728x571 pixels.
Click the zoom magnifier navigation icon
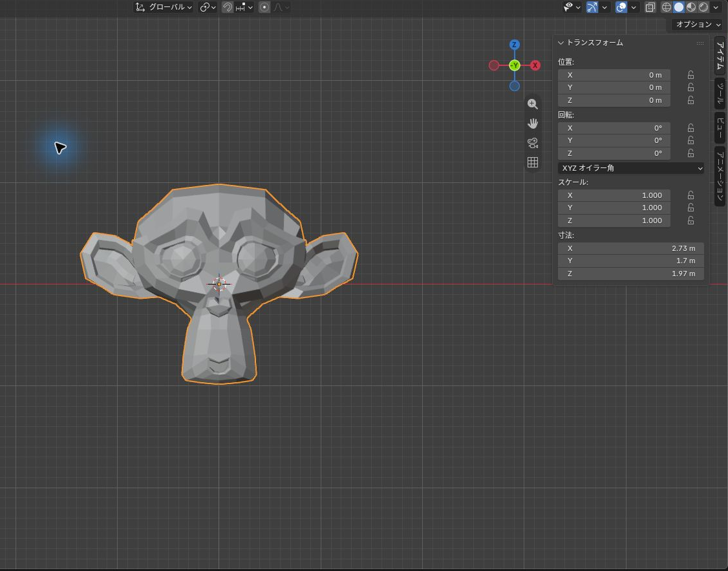pyautogui.click(x=533, y=104)
